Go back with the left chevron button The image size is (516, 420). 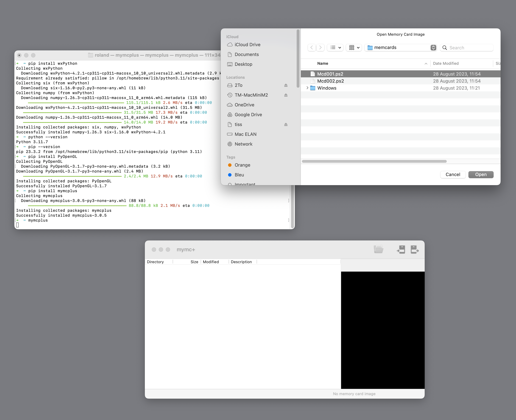coord(312,47)
